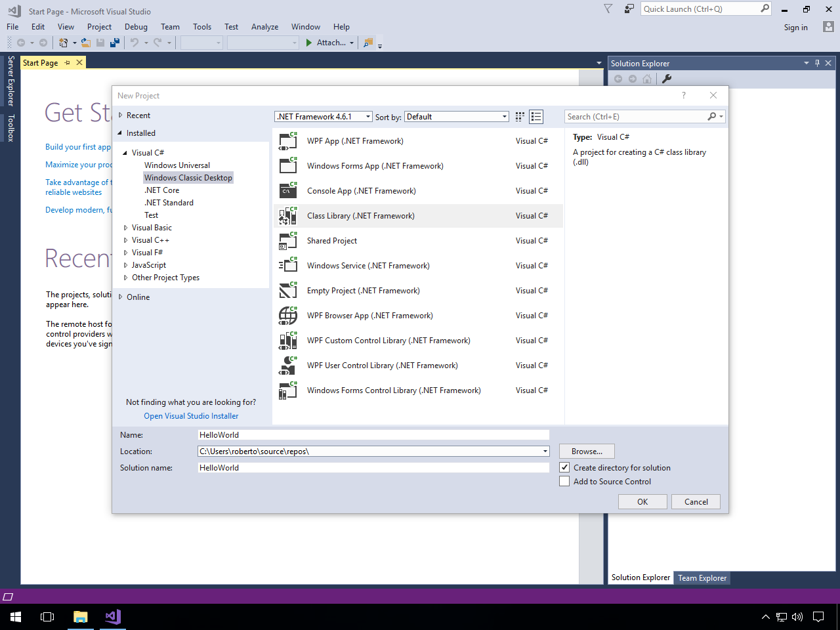Click the Browse... button

[x=587, y=451]
